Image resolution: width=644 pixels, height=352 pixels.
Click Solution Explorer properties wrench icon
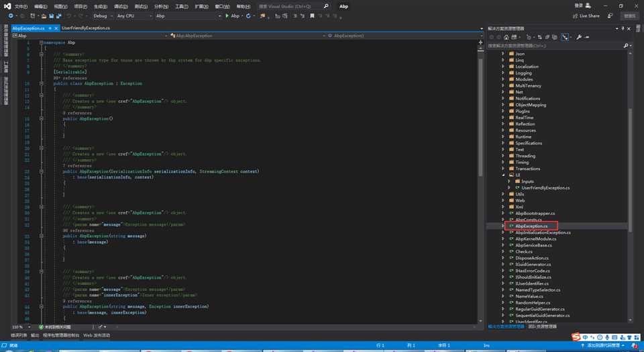[579, 37]
